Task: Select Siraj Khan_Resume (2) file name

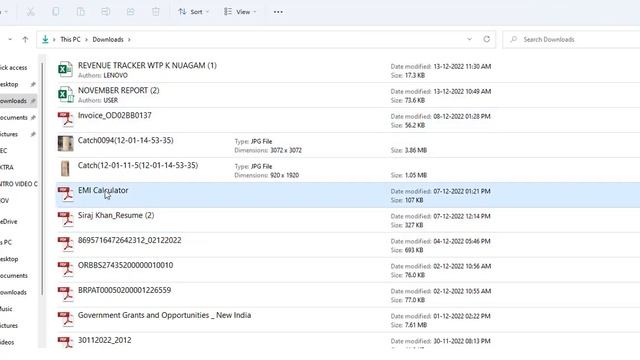Action: (116, 215)
